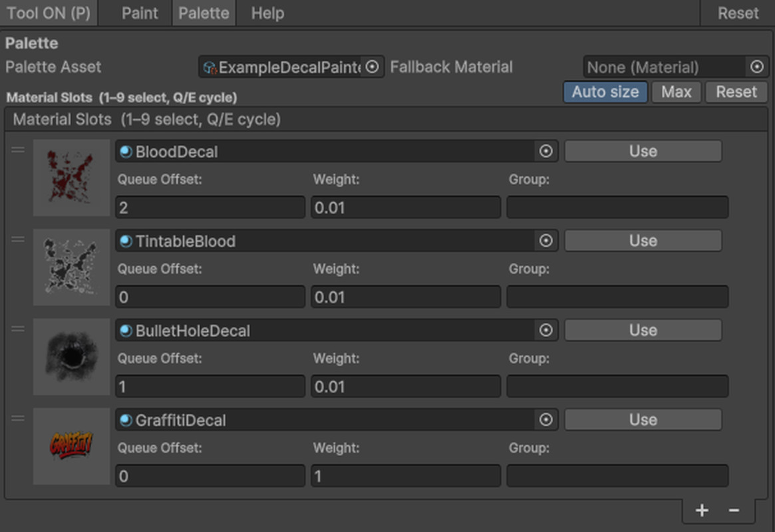
Task: Toggle the Auto size option
Action: [605, 92]
